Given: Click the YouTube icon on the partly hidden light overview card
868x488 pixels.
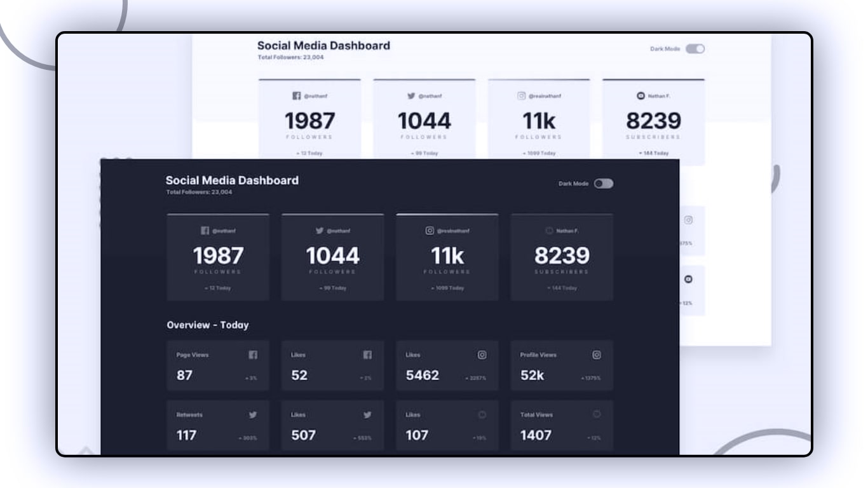Looking at the screenshot, I should (688, 279).
